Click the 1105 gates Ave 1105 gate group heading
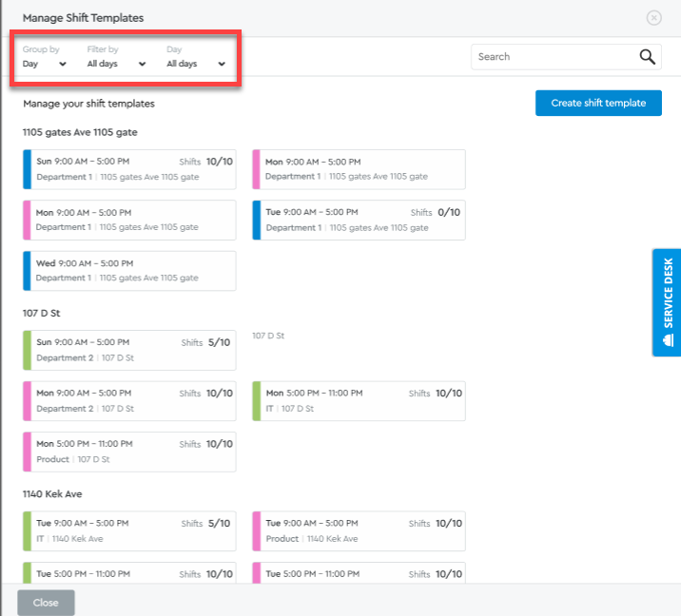 [80, 132]
